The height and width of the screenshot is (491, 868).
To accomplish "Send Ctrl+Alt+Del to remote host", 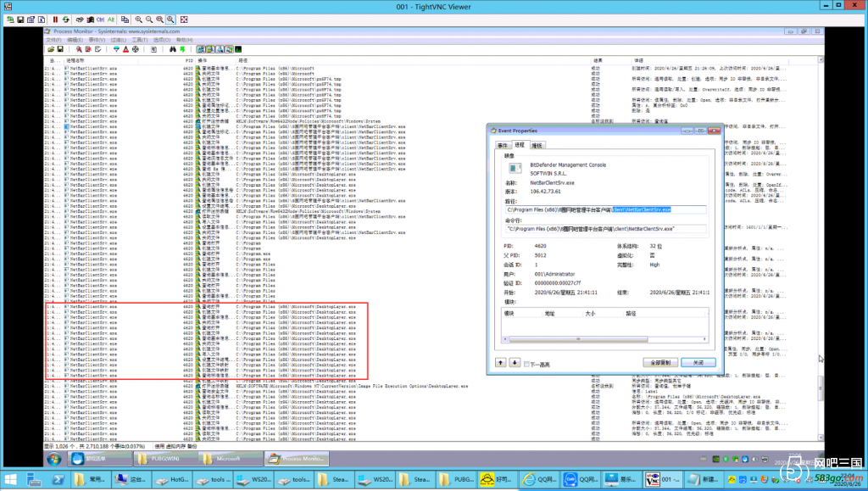I will pos(80,20).
